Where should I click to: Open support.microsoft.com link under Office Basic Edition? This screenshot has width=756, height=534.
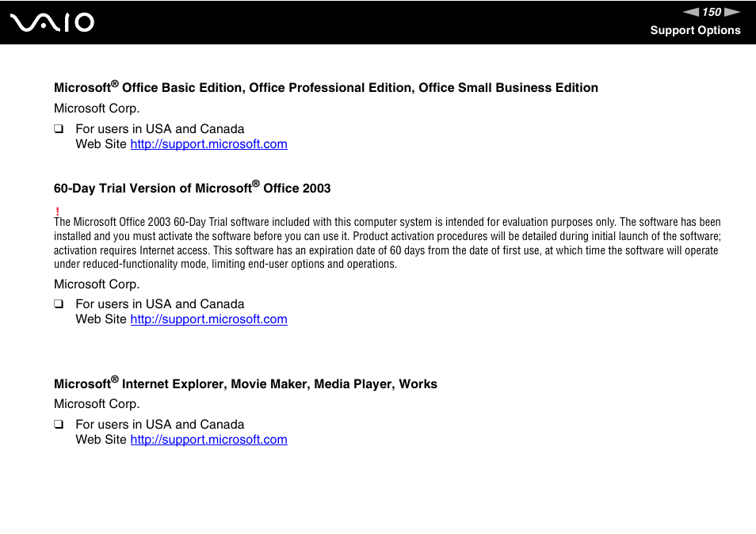208,144
